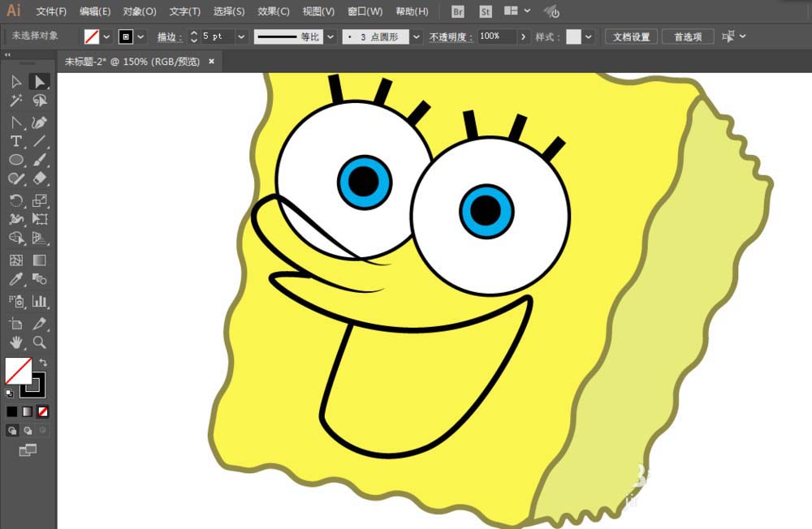Open the 效果(C) menu
Image resolution: width=812 pixels, height=529 pixels.
[x=273, y=11]
